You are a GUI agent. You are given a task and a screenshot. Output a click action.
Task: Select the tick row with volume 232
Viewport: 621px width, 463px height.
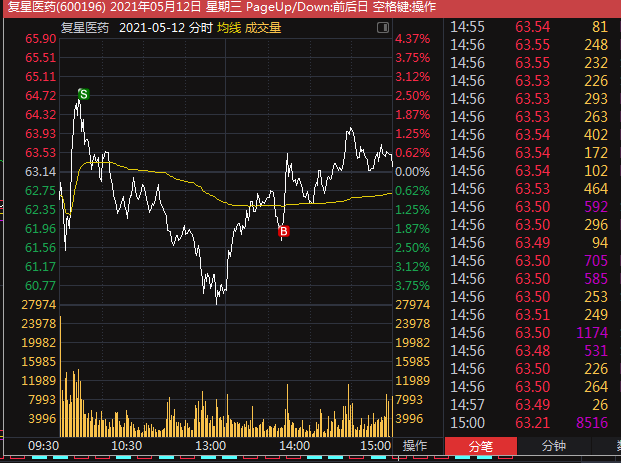pos(529,63)
